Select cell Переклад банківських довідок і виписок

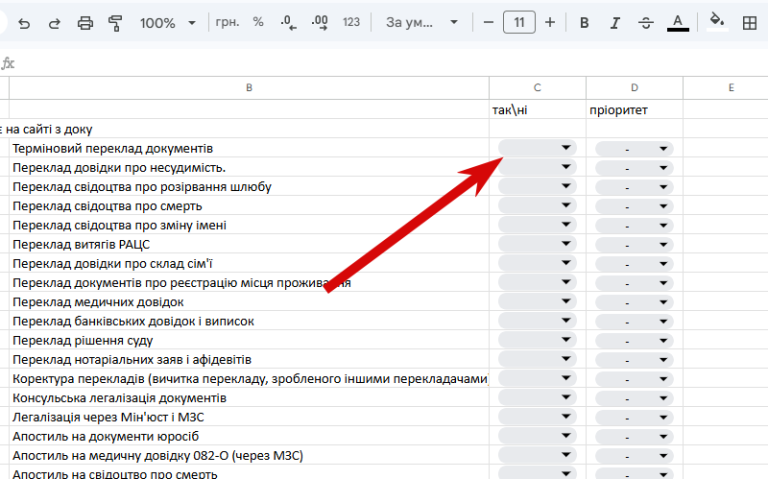pos(249,321)
